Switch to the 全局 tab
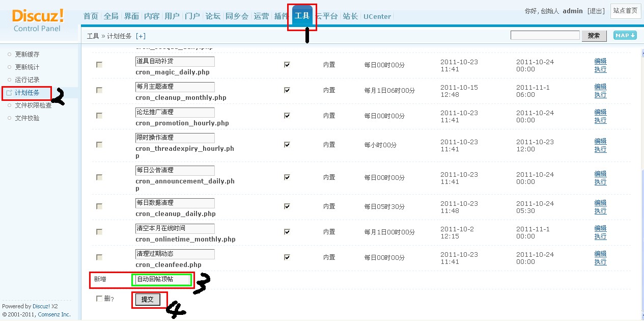 point(111,16)
